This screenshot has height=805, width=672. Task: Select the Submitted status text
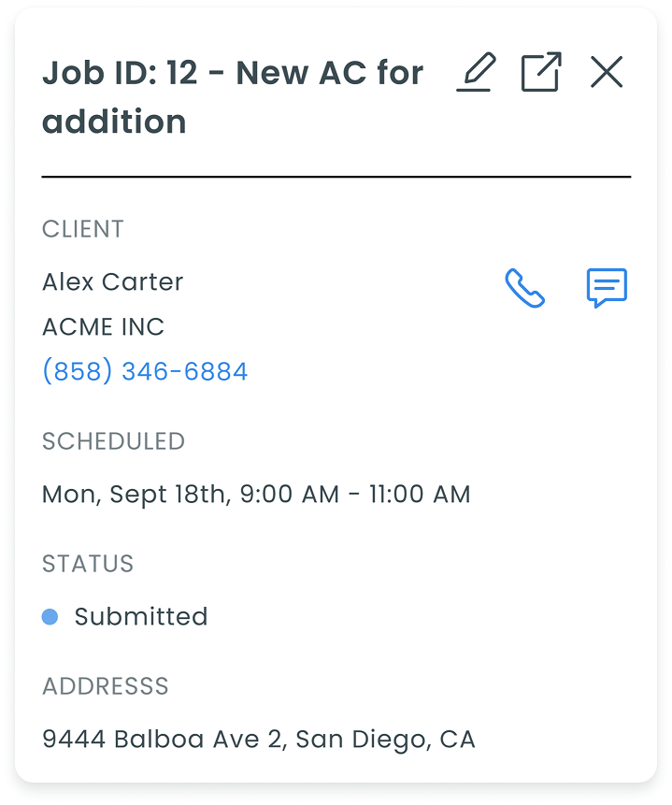[x=141, y=617]
